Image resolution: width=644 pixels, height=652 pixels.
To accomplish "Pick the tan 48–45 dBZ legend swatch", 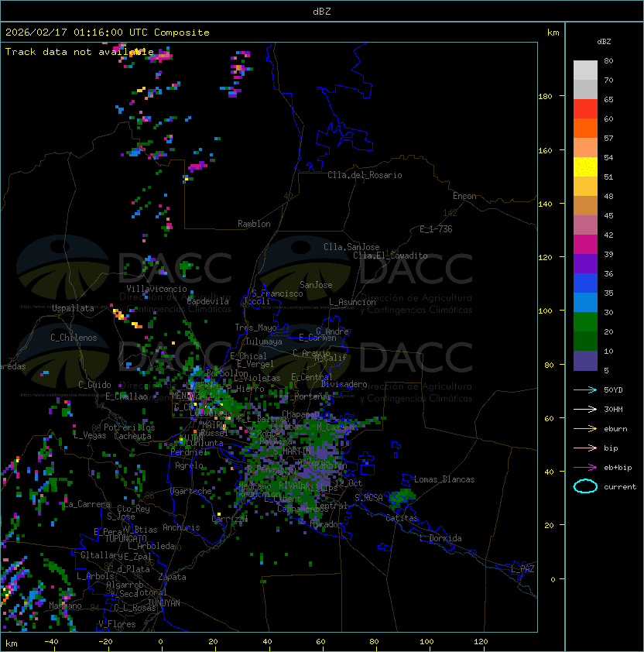I will coord(585,206).
